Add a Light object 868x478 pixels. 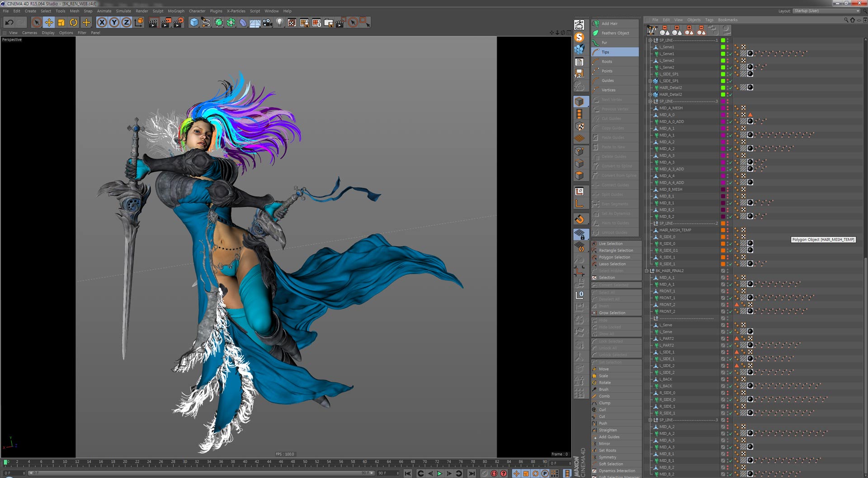pos(279,22)
